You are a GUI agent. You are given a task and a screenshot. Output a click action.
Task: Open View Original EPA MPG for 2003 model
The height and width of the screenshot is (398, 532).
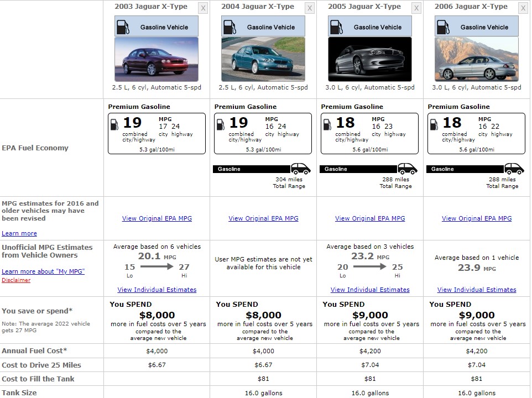pos(157,218)
